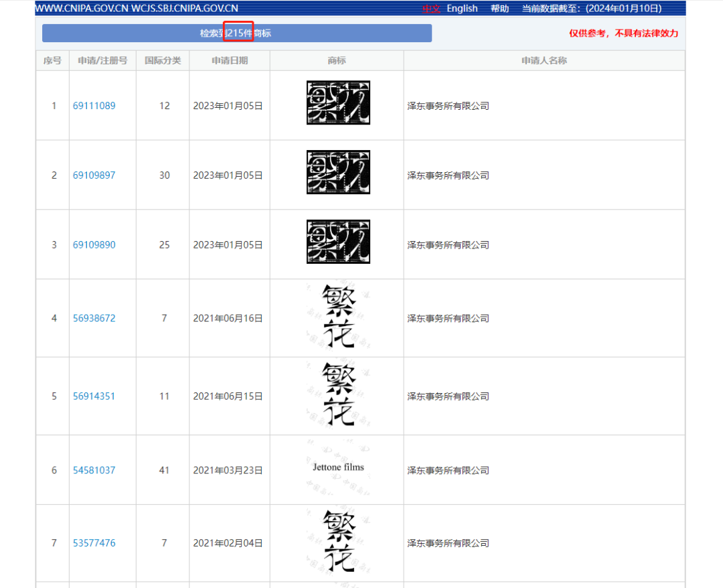Click class 7 in row 53577476
The image size is (723, 588).
point(164,543)
